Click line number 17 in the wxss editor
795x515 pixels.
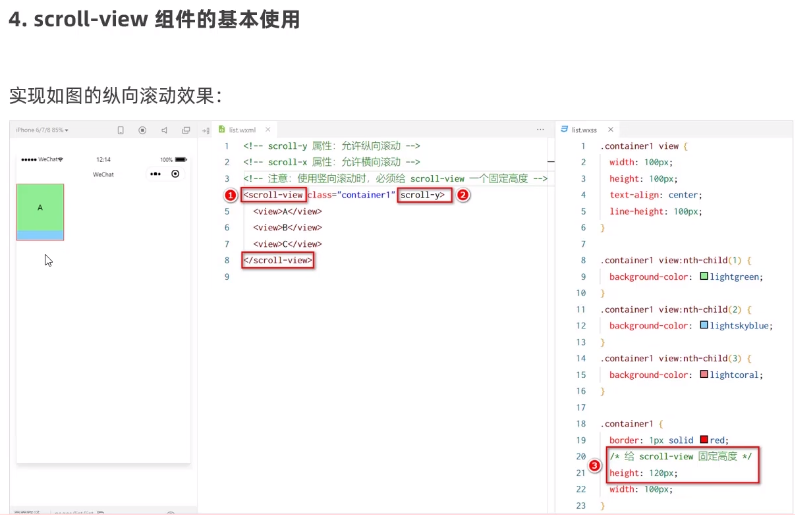pyautogui.click(x=581, y=407)
